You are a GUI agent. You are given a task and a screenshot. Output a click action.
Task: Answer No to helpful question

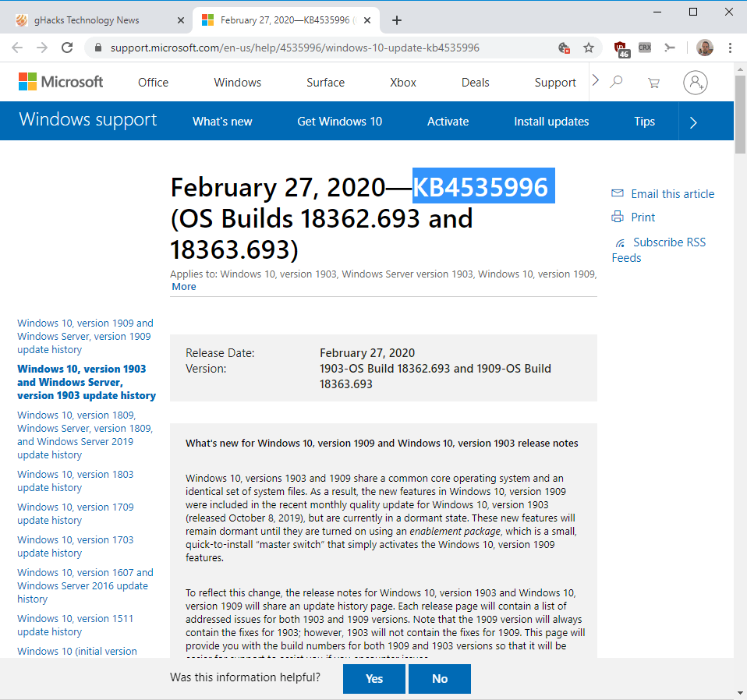coord(440,679)
